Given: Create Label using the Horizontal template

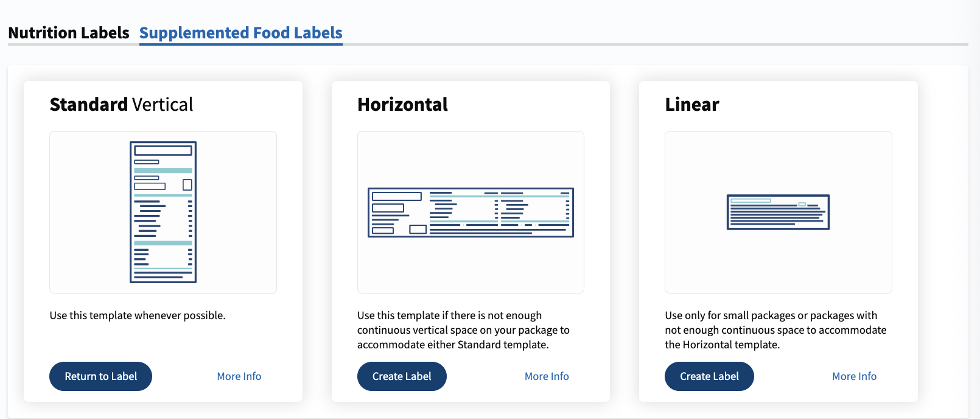Looking at the screenshot, I should point(402,376).
